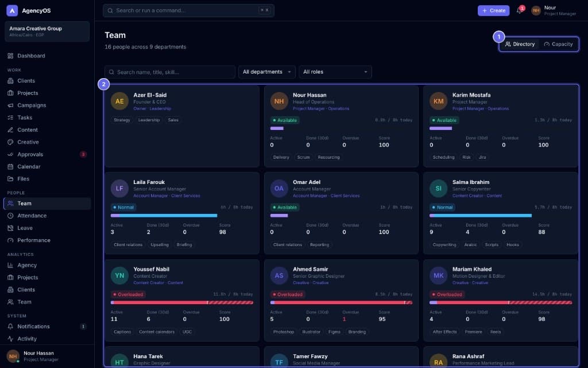
Task: Open the Tasks checklist icon
Action: pos(10,117)
